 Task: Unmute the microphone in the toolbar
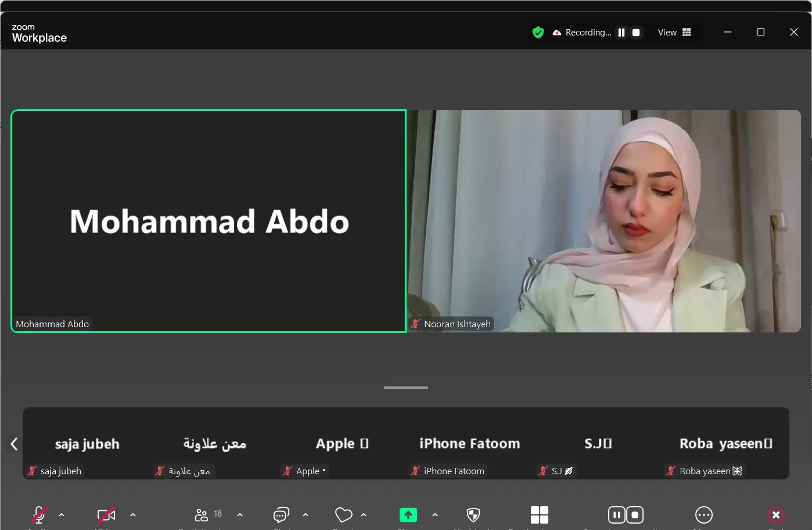(x=39, y=515)
